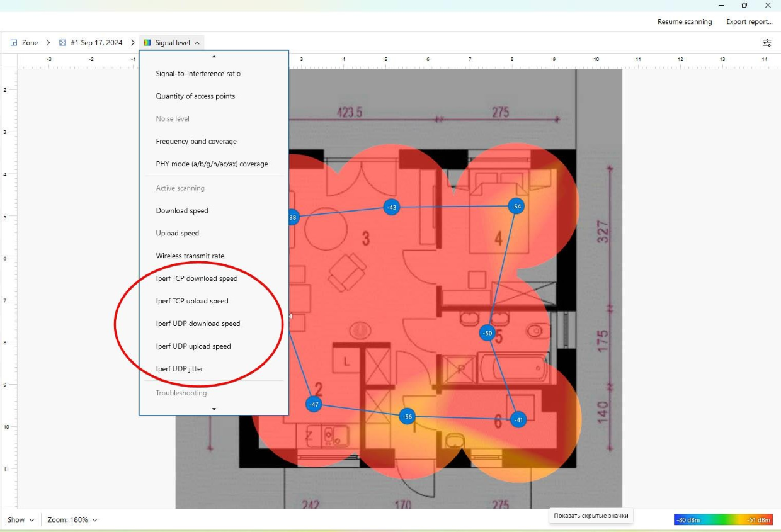This screenshot has height=532, width=781.
Task: Click the Zone icon in the breadcrumb
Action: (14, 43)
